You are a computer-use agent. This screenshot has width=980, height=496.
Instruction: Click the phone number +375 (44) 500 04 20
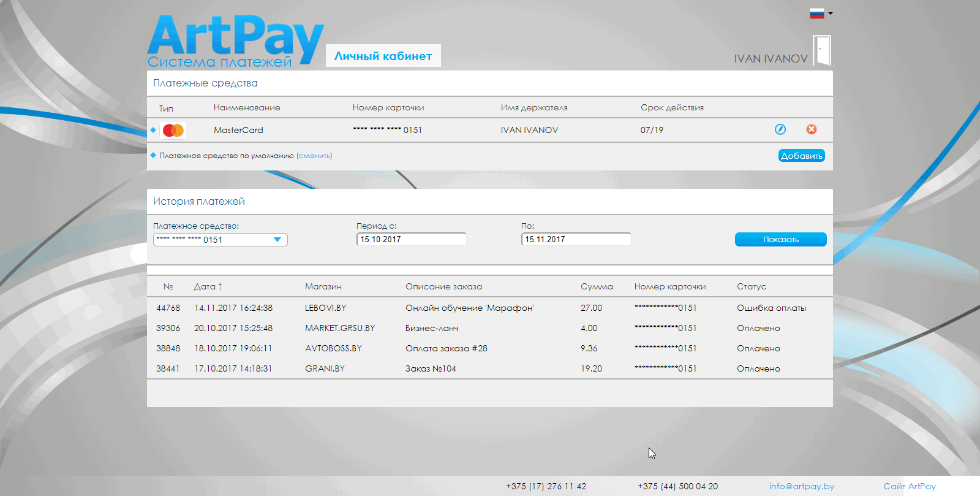677,486
